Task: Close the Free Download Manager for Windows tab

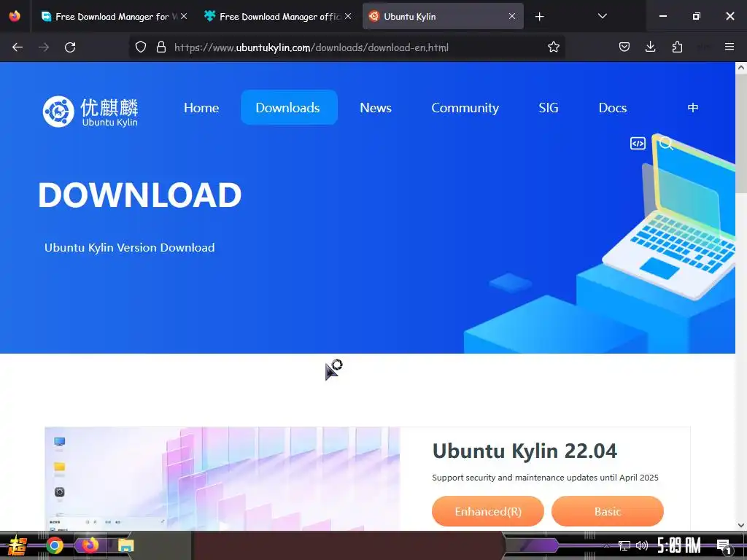Action: click(x=184, y=16)
